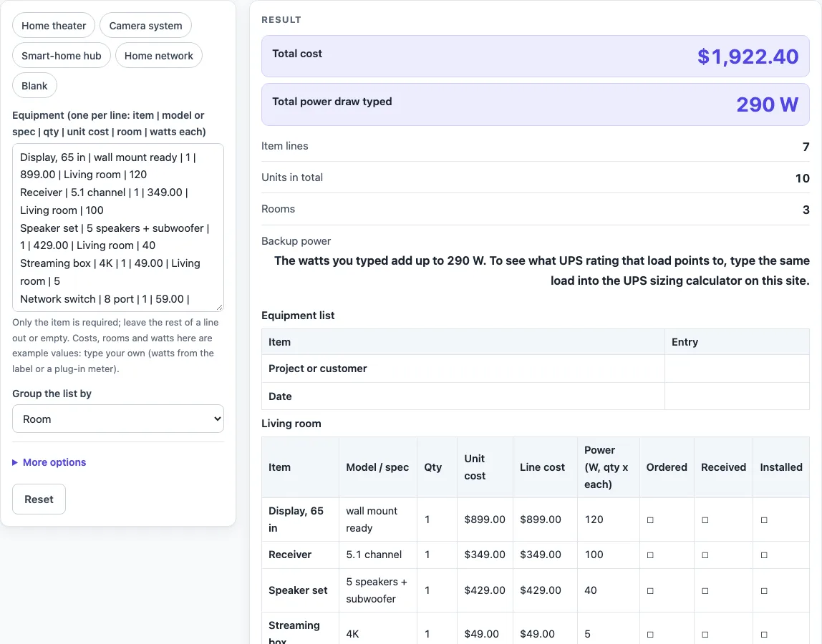
Task: Tick Ordered for the Speaker set
Action: 650,590
